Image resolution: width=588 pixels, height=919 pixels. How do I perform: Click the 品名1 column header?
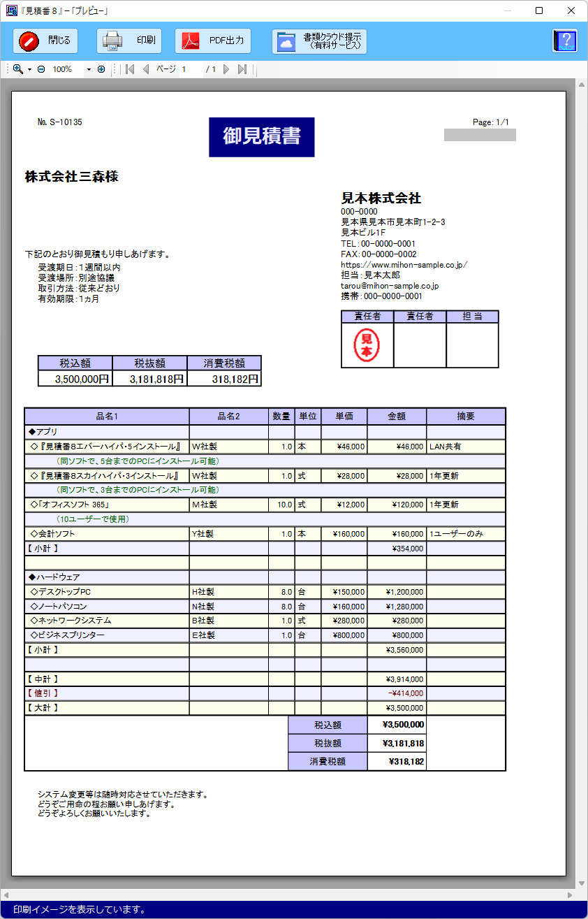coord(107,417)
